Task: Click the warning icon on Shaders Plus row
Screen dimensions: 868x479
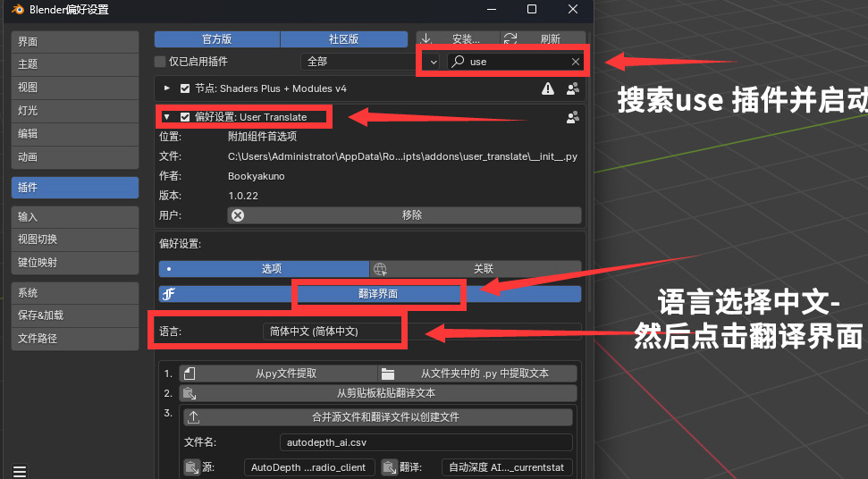Action: 547,88
